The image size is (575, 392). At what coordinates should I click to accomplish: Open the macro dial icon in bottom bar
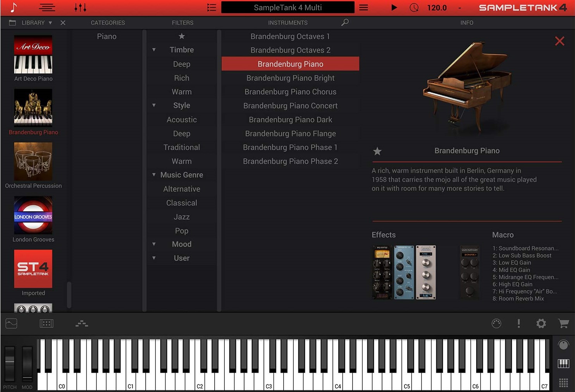tap(496, 323)
